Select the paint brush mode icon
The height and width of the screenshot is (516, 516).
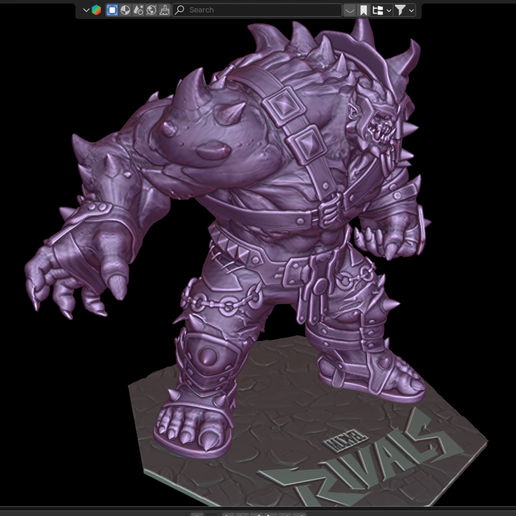pyautogui.click(x=164, y=10)
